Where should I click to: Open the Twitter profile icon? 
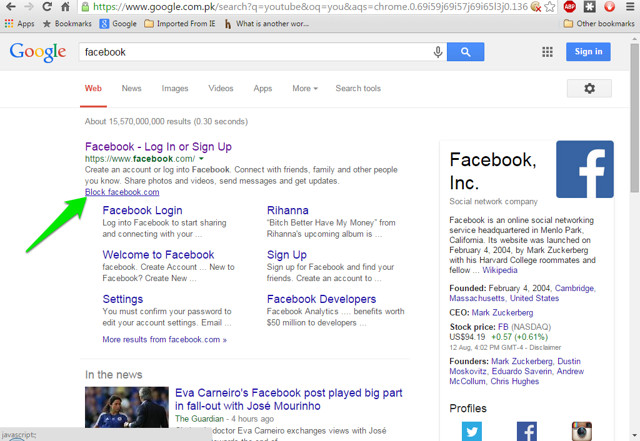click(472, 431)
